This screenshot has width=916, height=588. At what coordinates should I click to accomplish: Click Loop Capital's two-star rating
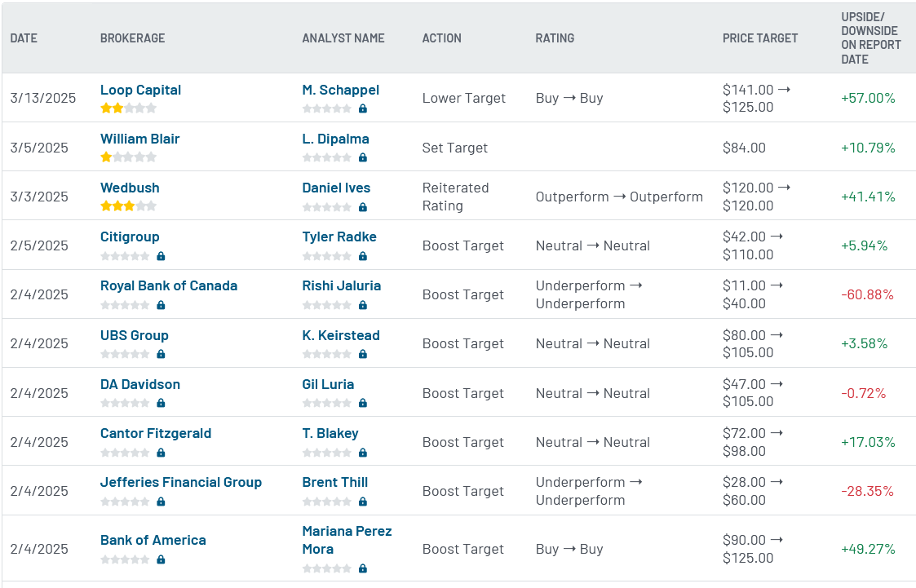(x=129, y=108)
